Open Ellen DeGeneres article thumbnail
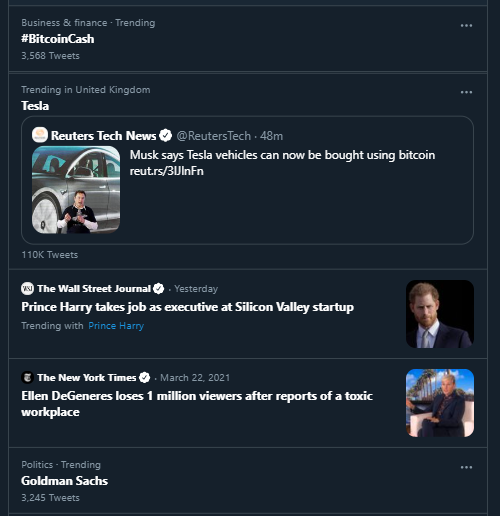 (440, 403)
